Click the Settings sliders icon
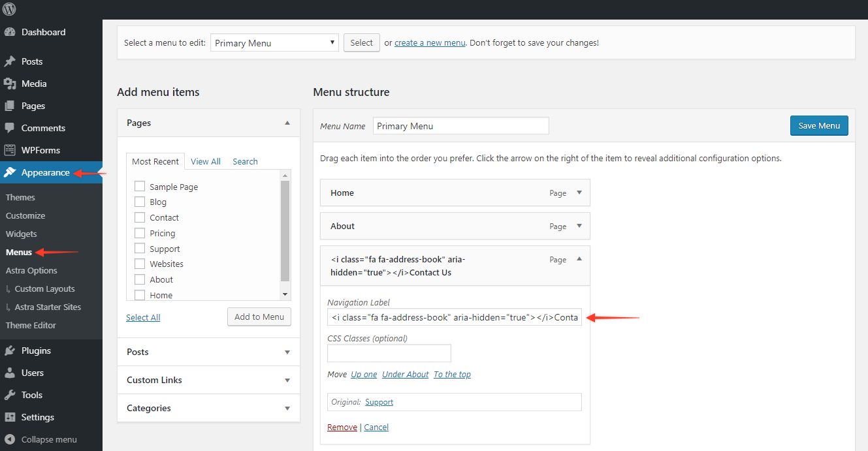This screenshot has height=451, width=868. [x=10, y=417]
